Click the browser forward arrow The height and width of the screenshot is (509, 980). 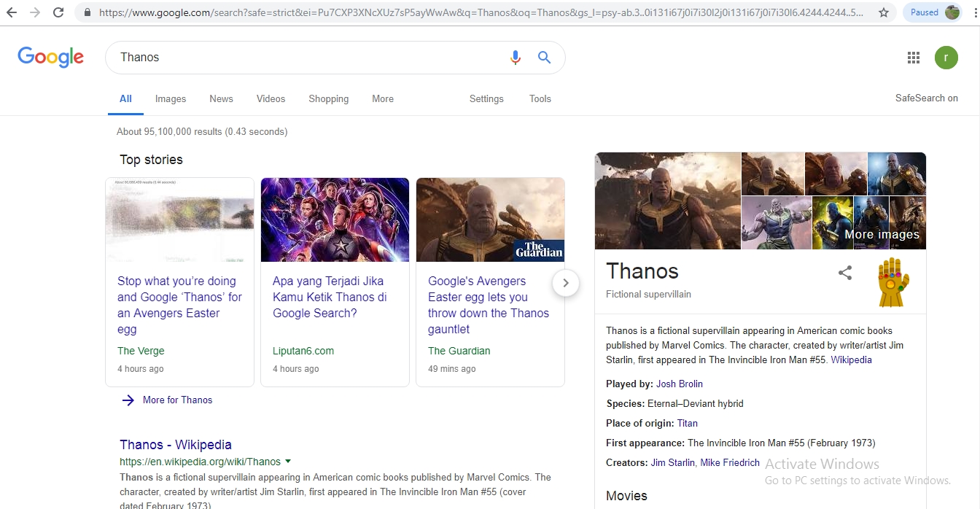click(x=35, y=12)
